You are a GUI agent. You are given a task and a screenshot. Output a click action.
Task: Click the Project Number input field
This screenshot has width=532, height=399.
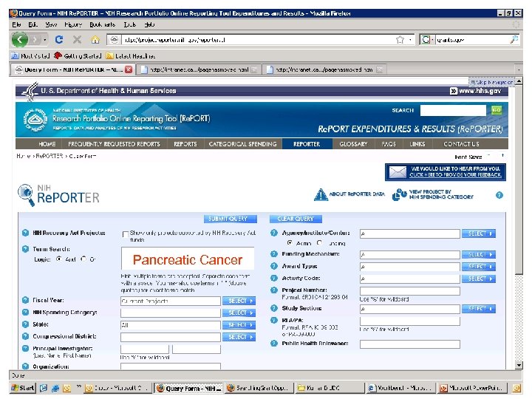click(x=410, y=291)
